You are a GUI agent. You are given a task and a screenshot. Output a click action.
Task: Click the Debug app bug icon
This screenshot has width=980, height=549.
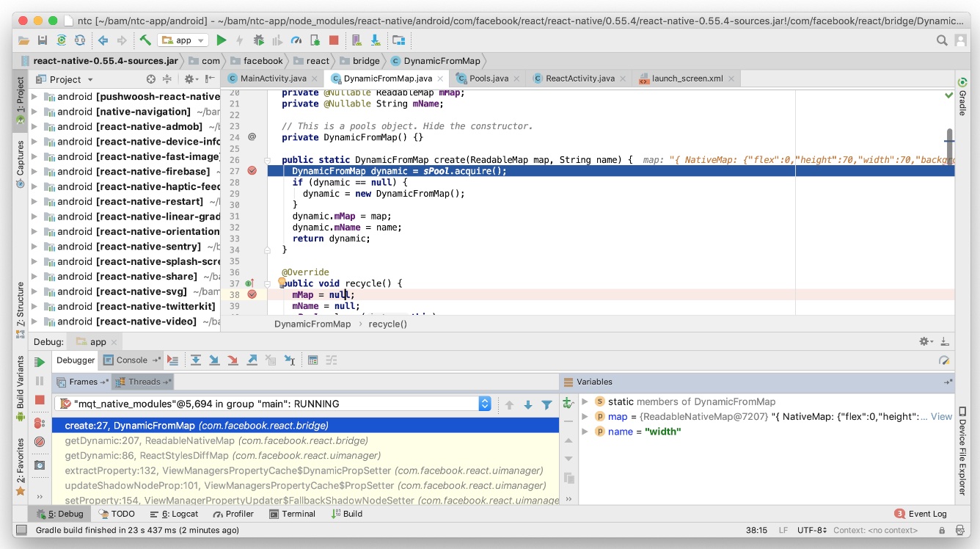pyautogui.click(x=258, y=40)
